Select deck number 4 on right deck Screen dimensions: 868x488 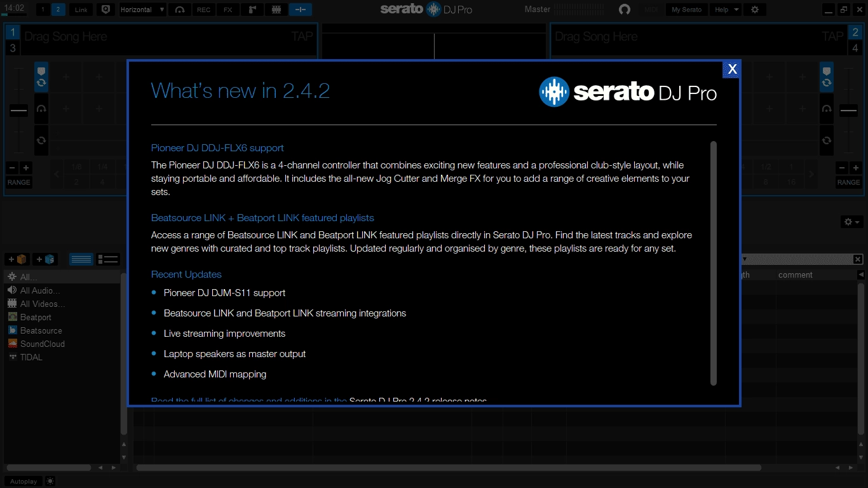click(x=856, y=48)
